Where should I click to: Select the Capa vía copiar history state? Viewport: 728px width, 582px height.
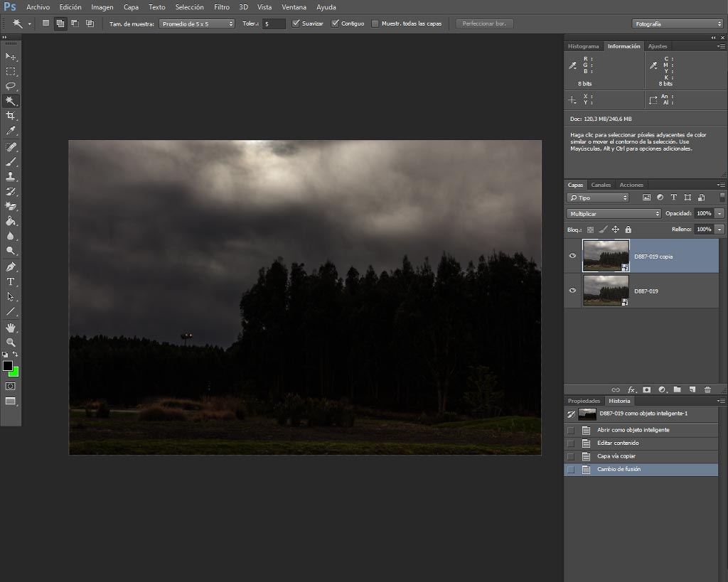pyautogui.click(x=641, y=456)
